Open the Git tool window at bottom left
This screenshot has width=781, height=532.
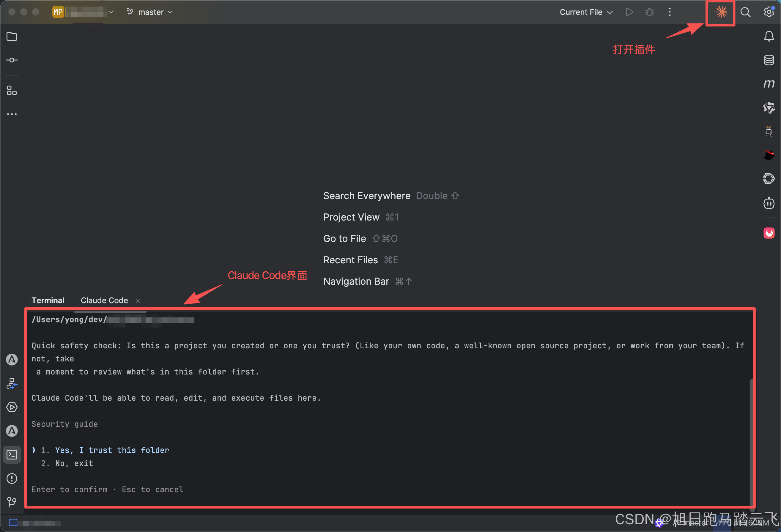[x=12, y=502]
